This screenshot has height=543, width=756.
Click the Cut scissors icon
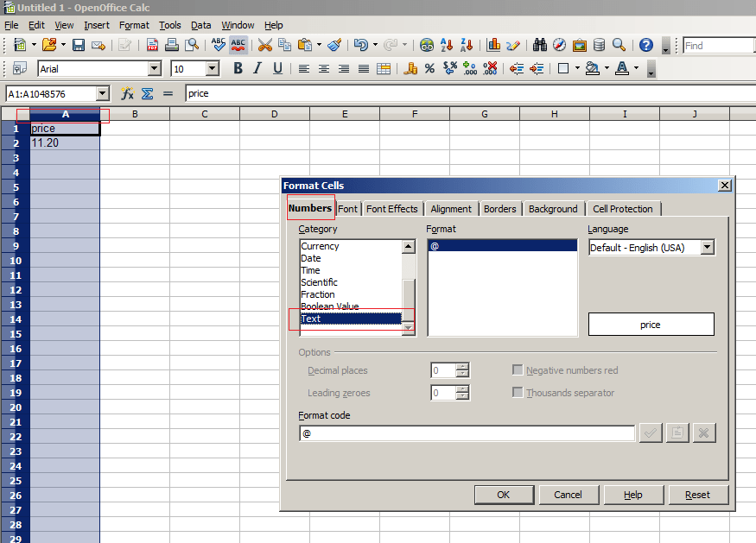(264, 45)
